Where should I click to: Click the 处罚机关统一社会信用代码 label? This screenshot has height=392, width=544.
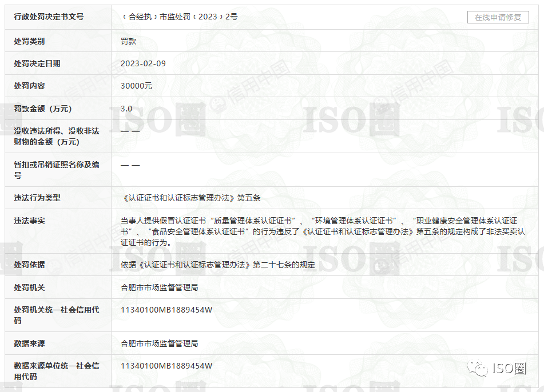(57, 315)
